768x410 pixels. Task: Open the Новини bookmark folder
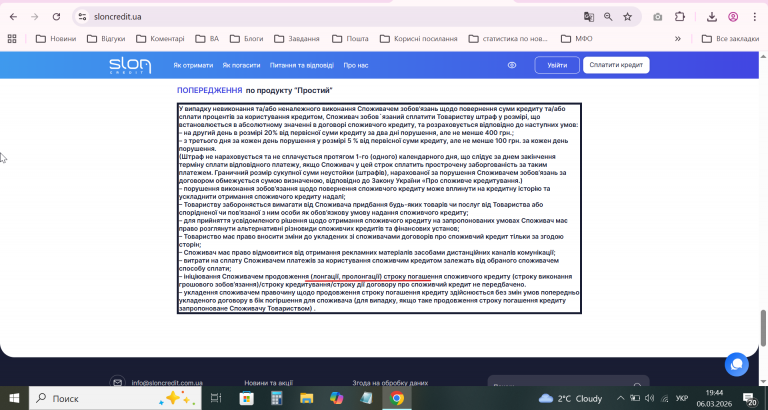coord(56,38)
